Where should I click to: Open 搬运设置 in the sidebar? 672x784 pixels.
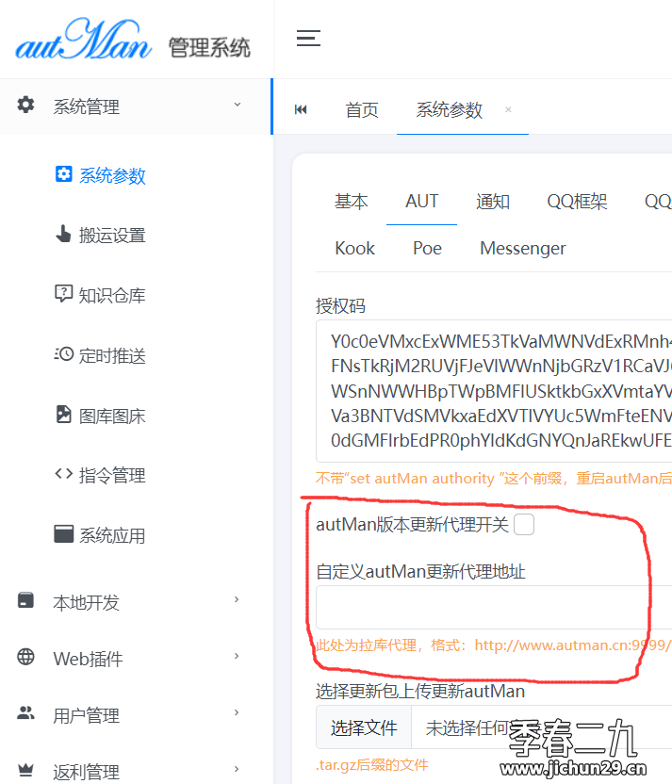tap(112, 235)
